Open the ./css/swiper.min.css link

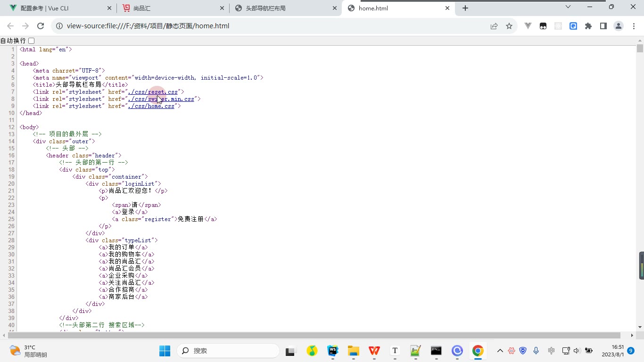click(161, 99)
